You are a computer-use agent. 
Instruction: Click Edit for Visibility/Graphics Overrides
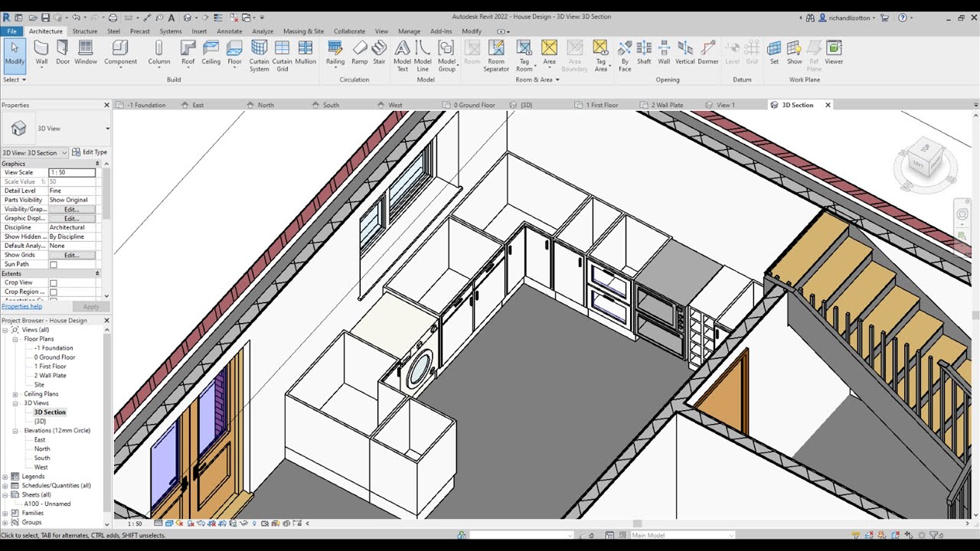(72, 209)
